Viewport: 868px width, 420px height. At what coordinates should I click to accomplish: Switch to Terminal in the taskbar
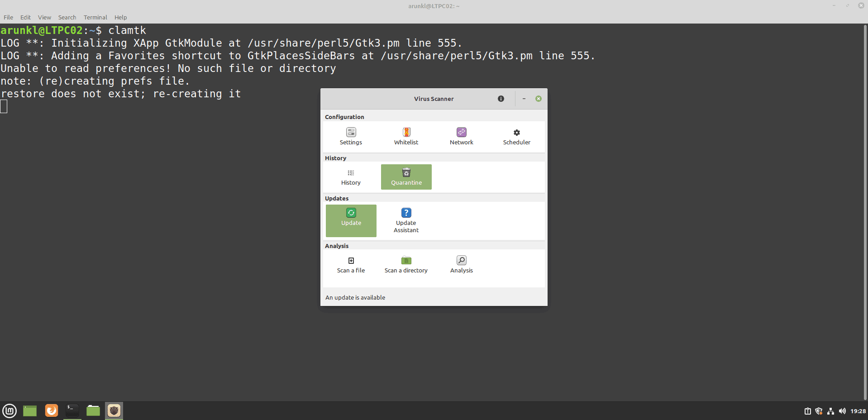[72, 410]
